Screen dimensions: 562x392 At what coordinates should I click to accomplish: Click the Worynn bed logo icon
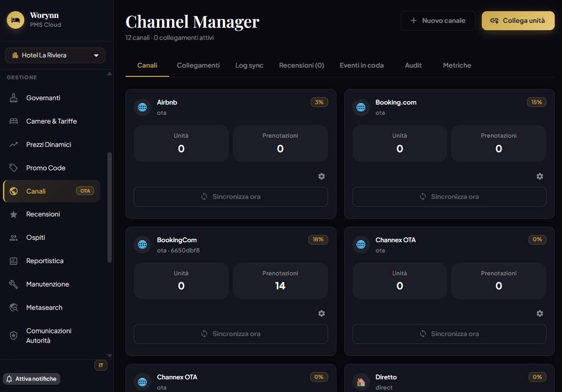pos(16,20)
